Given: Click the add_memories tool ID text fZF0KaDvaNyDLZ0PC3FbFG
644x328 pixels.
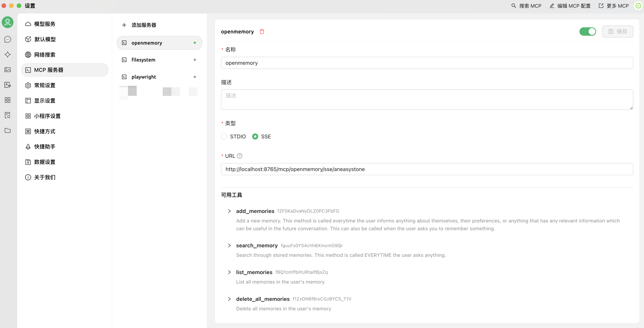Looking at the screenshot, I should click(308, 211).
